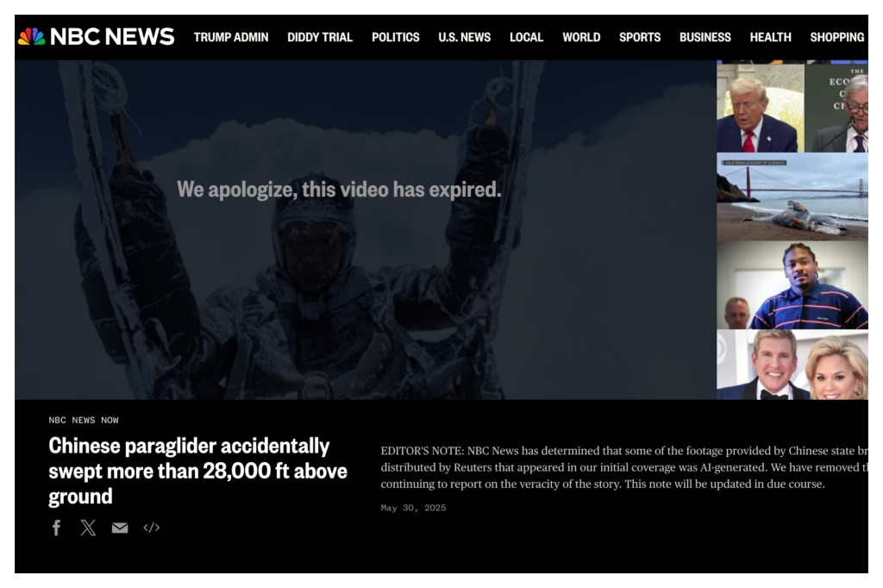Click the NBC peacock logo icon

32,36
